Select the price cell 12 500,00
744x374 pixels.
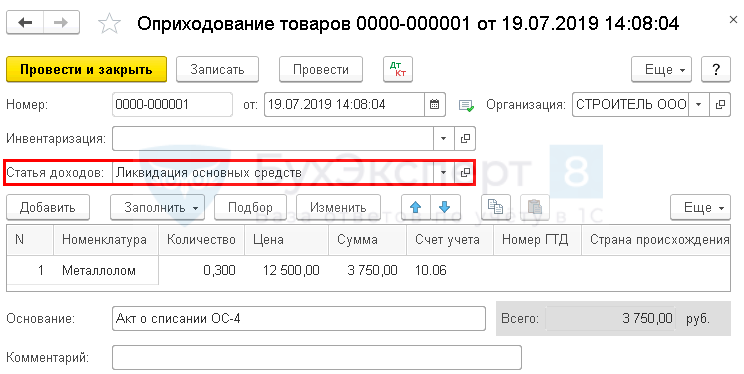(287, 271)
